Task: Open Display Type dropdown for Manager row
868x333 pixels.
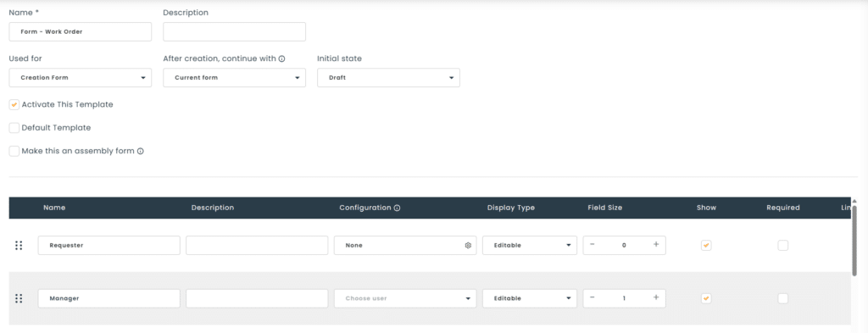Action: [530, 298]
